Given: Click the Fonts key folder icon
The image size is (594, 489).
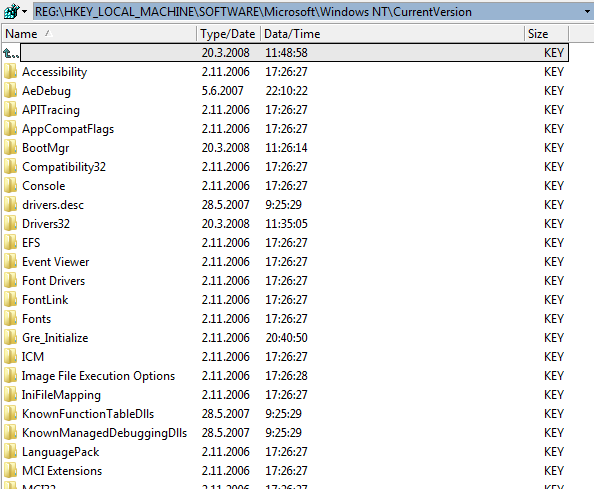Looking at the screenshot, I should [11, 319].
